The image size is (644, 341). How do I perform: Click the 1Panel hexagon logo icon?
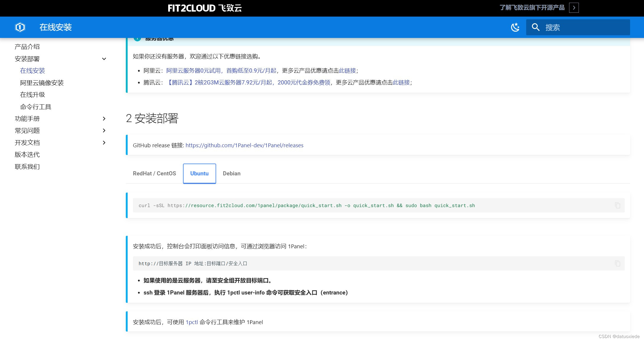20,27
